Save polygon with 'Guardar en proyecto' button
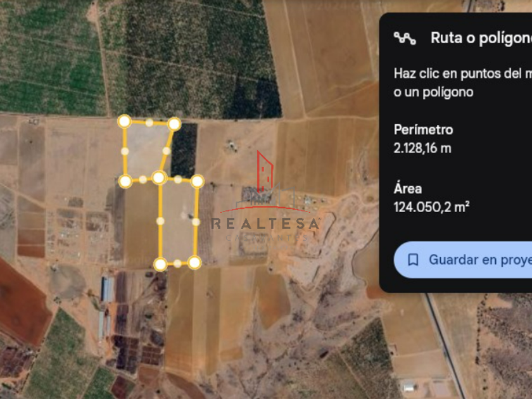This screenshot has width=532, height=399. pos(463,260)
